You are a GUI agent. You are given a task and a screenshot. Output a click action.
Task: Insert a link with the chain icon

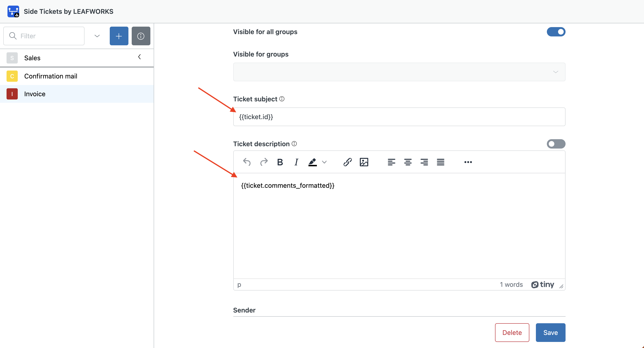pyautogui.click(x=347, y=162)
